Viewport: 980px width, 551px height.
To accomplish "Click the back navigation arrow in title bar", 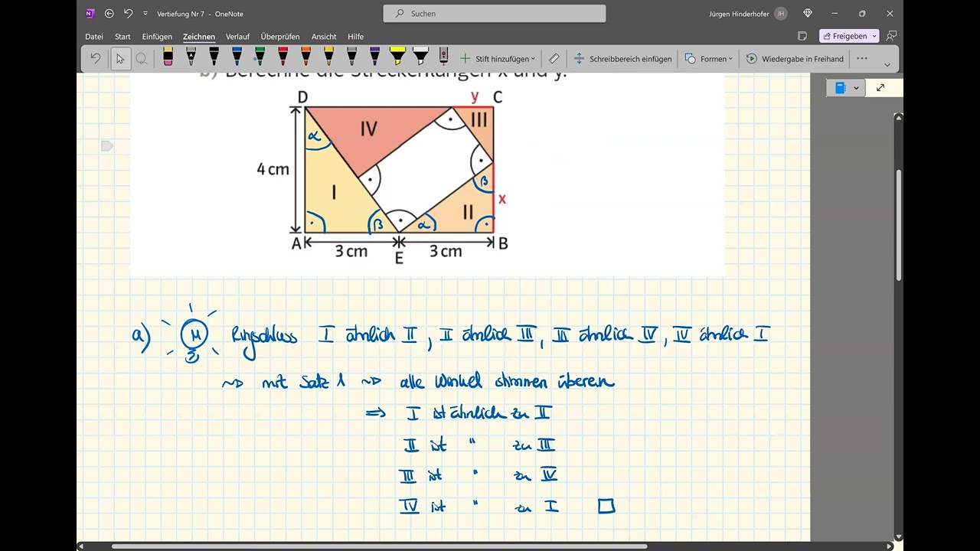I will pyautogui.click(x=109, y=14).
